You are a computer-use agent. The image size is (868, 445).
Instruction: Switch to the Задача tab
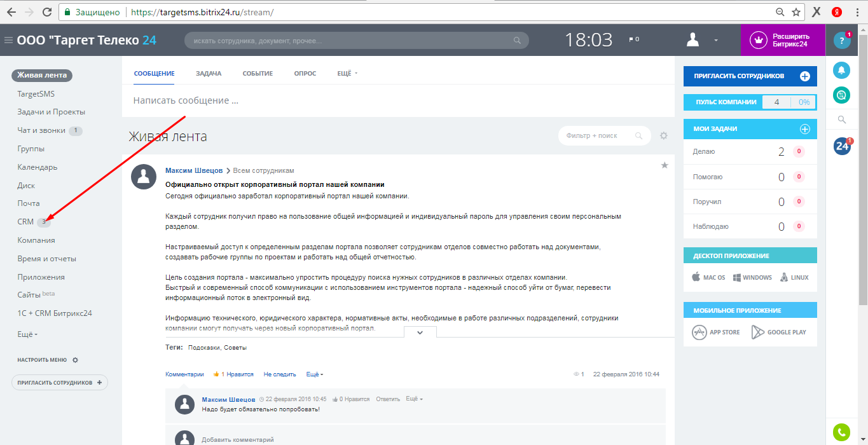[209, 74]
